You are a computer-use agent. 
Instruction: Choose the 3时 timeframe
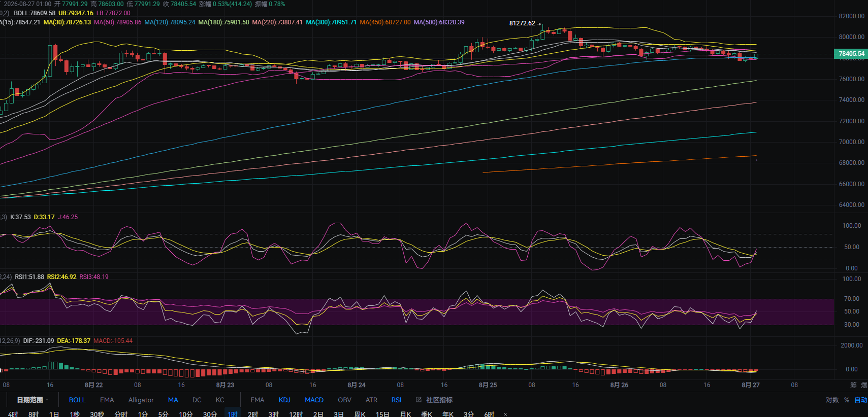273,414
